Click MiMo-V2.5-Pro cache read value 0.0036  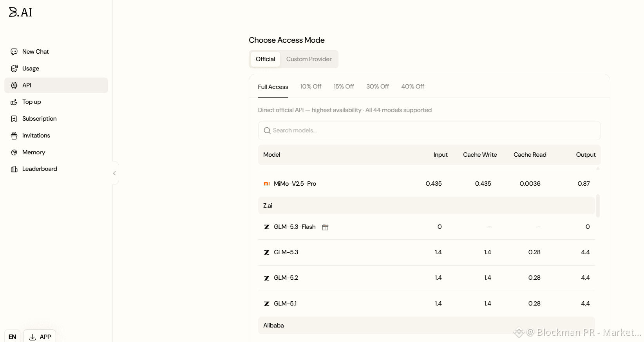tap(530, 184)
